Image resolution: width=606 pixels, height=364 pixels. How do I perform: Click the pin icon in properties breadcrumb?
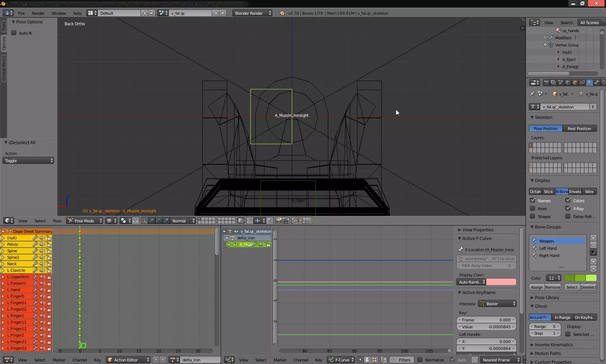[532, 94]
